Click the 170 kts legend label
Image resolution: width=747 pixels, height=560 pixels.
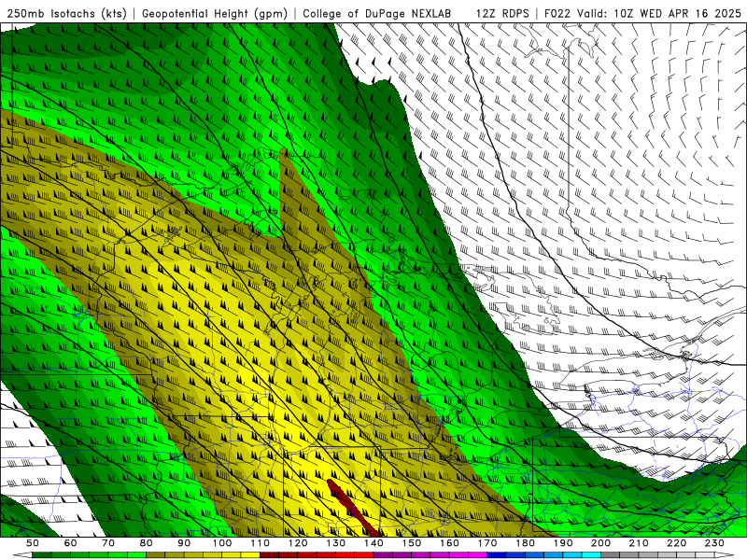point(487,543)
